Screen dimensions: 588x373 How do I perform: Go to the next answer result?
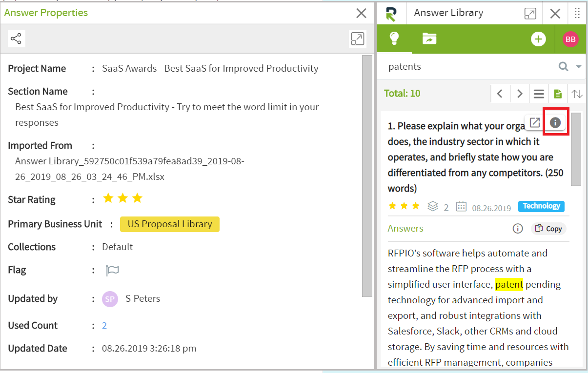[520, 94]
